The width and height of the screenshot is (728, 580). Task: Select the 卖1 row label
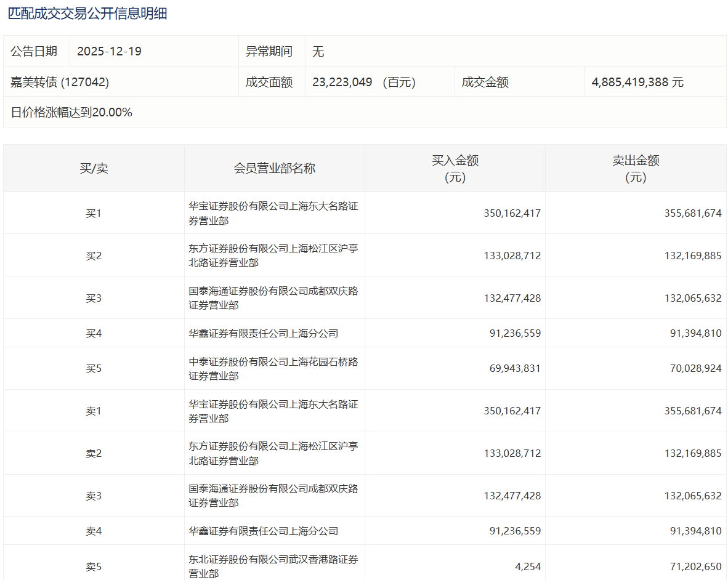click(94, 411)
